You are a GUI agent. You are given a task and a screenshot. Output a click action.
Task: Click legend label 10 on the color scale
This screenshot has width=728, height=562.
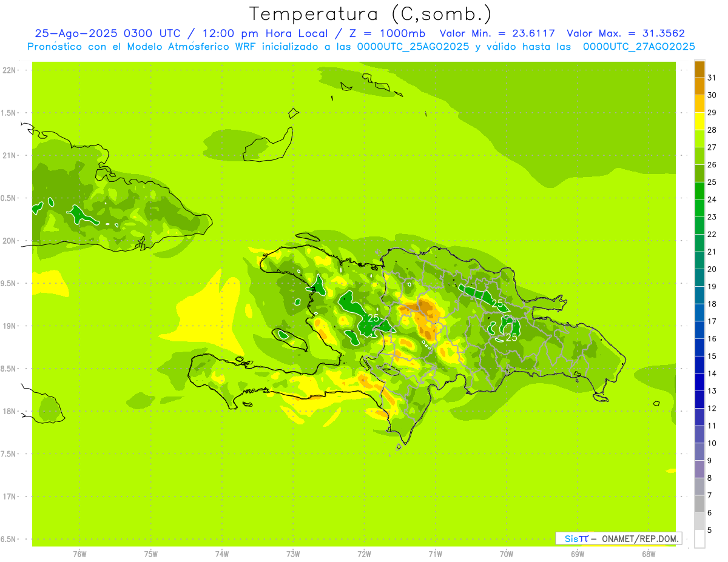(x=712, y=443)
